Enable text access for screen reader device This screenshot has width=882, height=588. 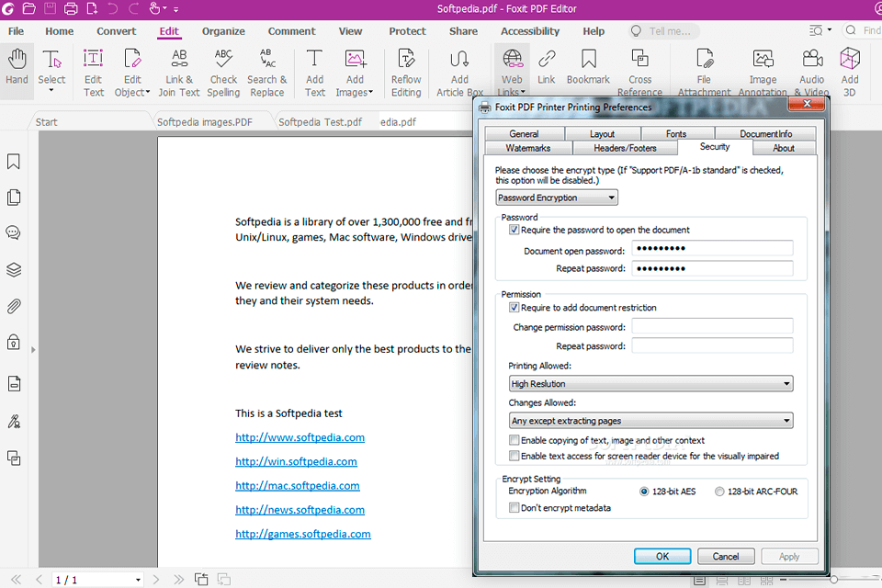coord(514,455)
